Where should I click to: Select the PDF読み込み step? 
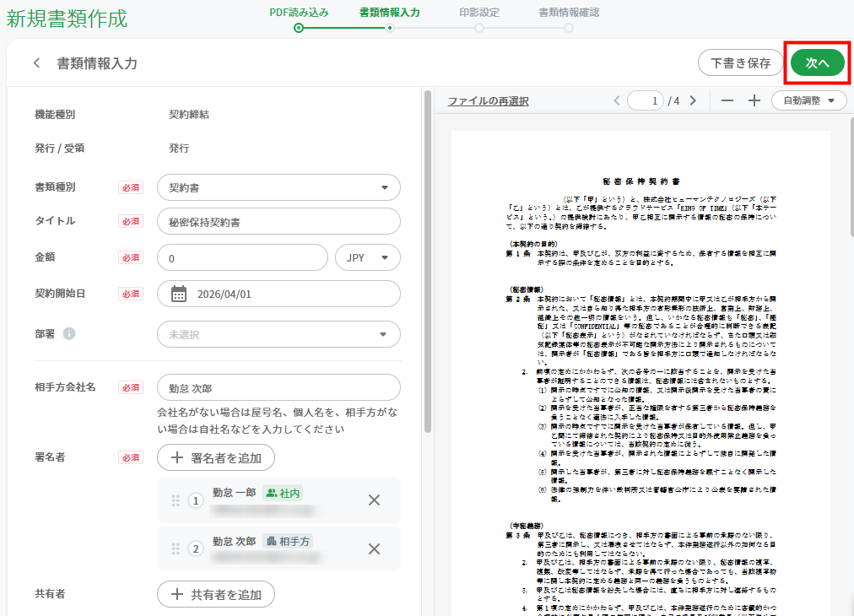coord(299,18)
